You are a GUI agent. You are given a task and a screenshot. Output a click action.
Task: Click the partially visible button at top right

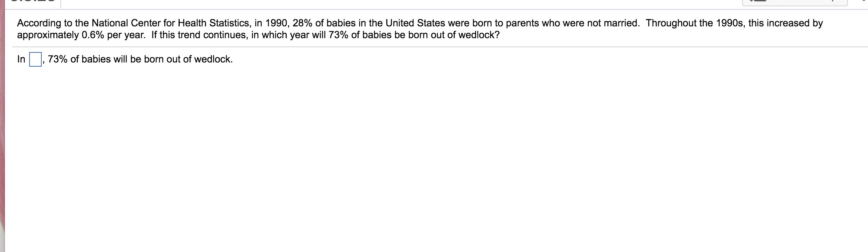[795, 2]
